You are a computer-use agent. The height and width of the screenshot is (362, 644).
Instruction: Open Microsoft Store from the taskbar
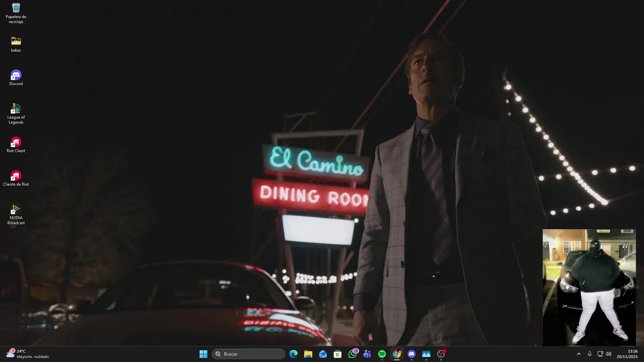[x=338, y=354]
